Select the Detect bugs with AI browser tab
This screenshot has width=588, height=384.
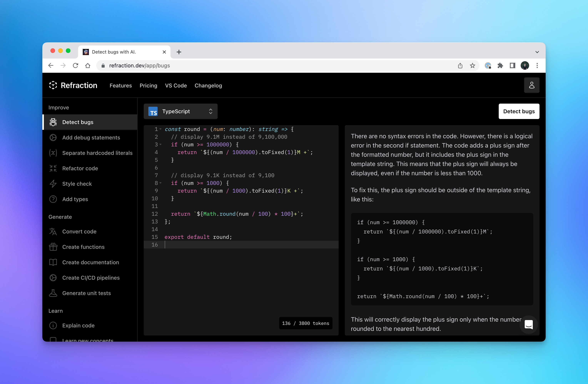[124, 52]
